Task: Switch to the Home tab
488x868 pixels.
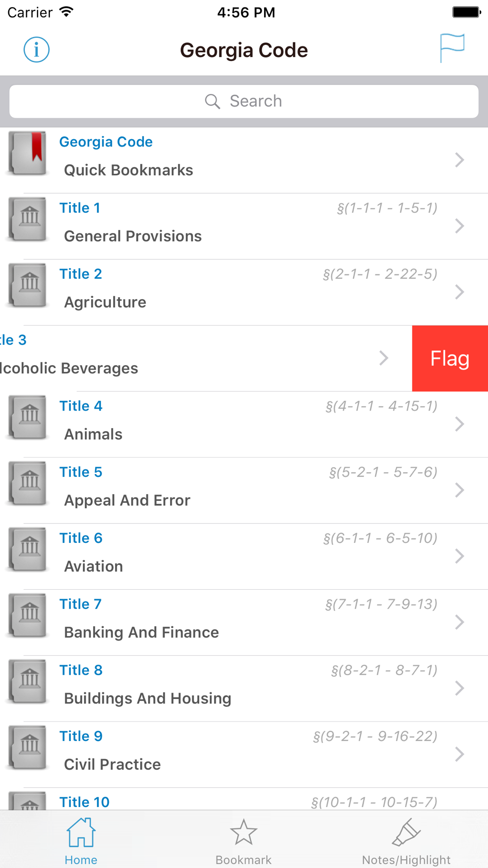Action: click(81, 841)
